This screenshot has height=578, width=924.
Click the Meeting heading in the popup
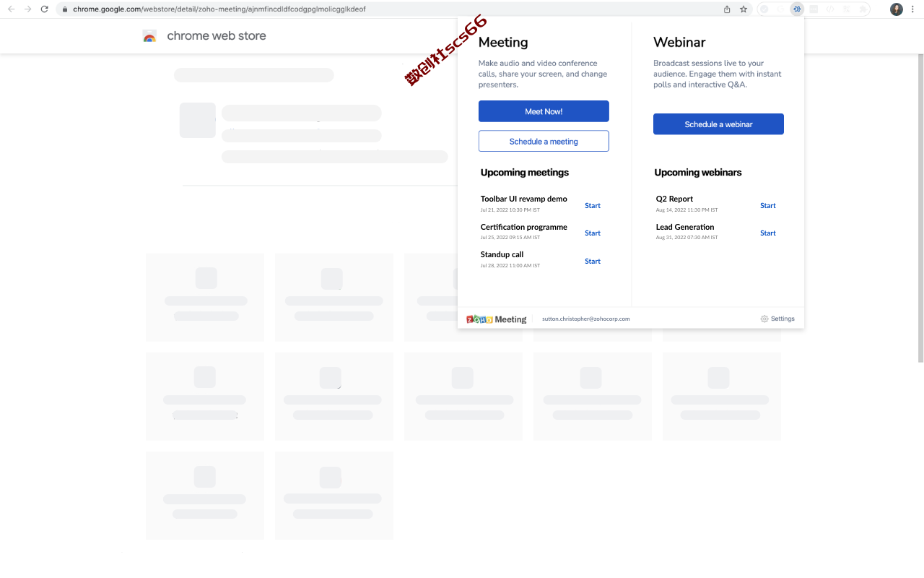[x=503, y=43]
